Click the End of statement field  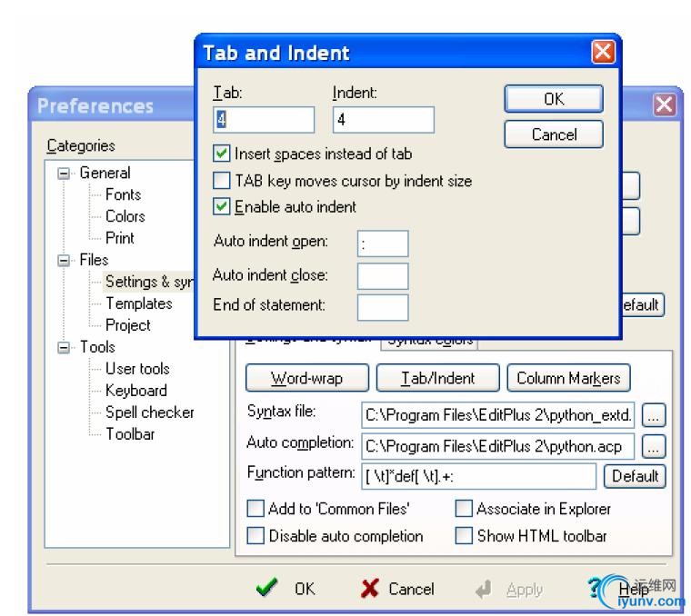(x=383, y=307)
